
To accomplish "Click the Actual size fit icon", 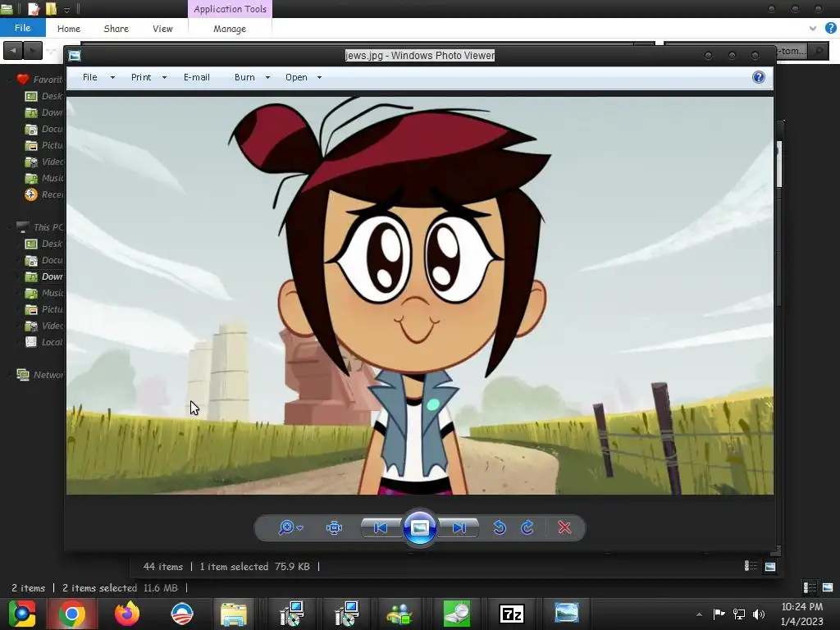I will point(334,527).
